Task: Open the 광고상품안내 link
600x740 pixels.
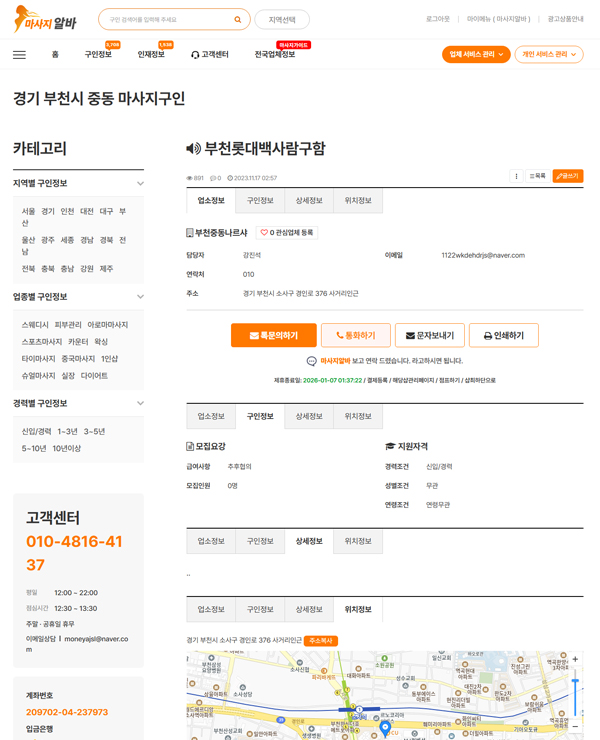Action: [x=566, y=19]
